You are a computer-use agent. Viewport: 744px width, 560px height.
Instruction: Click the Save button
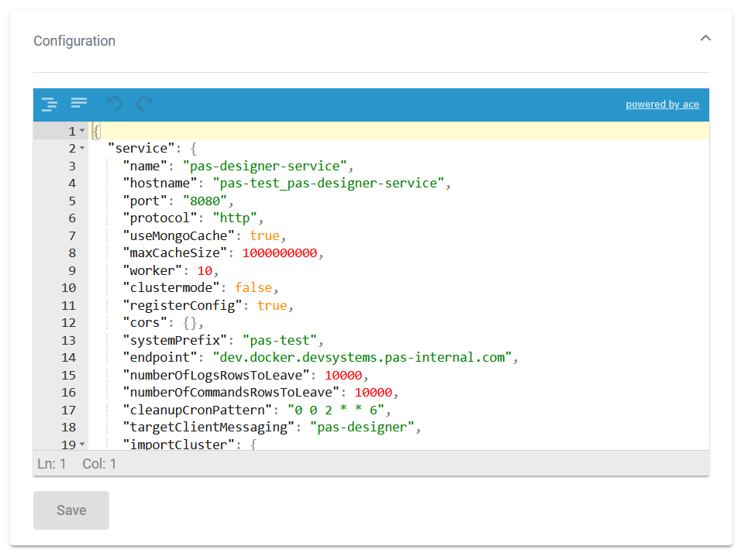pyautogui.click(x=71, y=510)
